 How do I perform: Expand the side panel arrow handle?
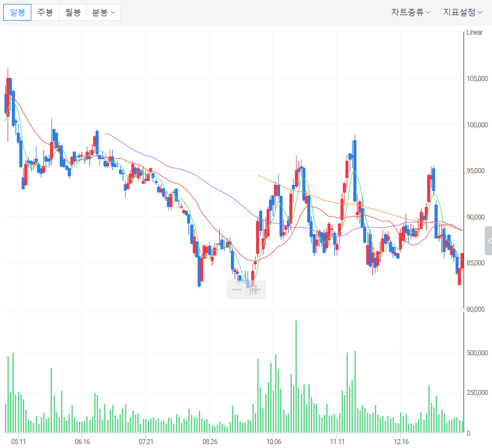tap(489, 241)
